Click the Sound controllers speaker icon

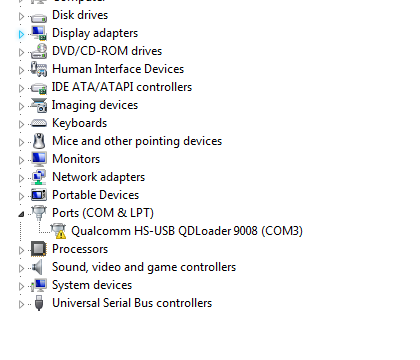[37, 267]
